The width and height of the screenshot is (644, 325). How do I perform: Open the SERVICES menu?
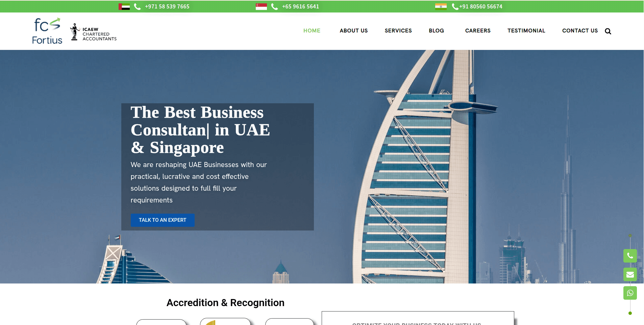pyautogui.click(x=398, y=31)
